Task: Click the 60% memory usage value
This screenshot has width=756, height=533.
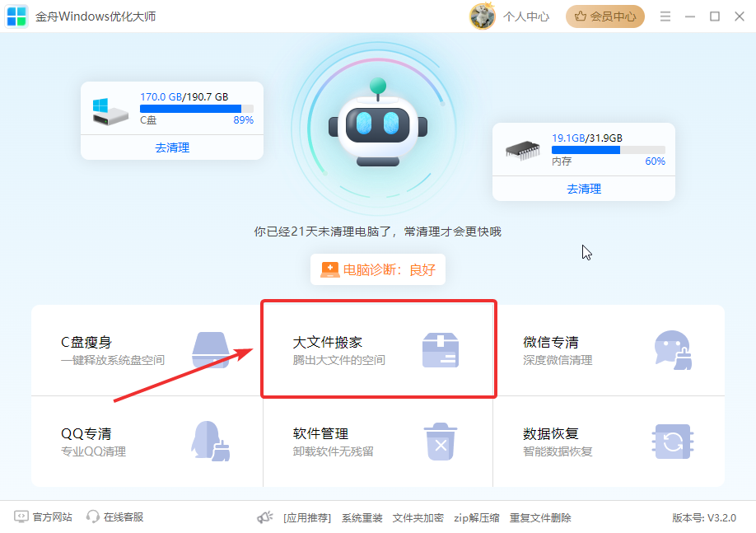Action: (656, 161)
